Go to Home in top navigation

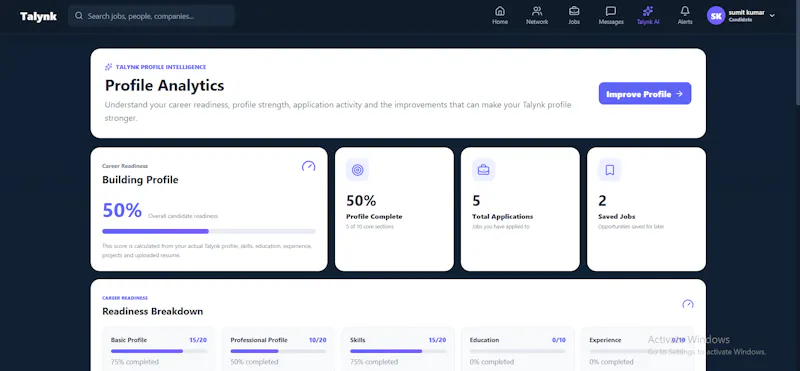point(499,15)
